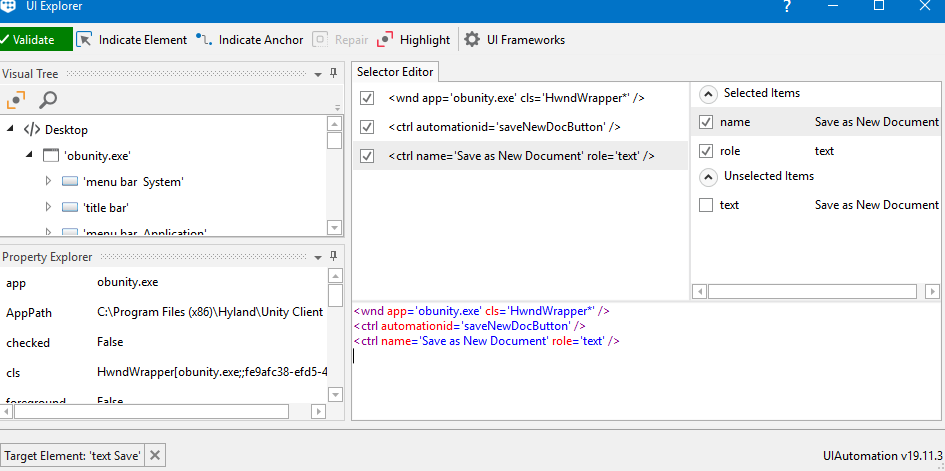Open Property Explorer panel dropdown arrow
Viewport: 945px width, 471px height.
[318, 257]
